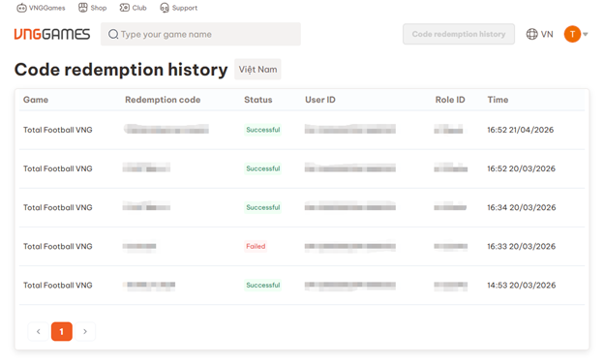Focus the game name search field
The width and height of the screenshot is (604, 364).
(200, 34)
